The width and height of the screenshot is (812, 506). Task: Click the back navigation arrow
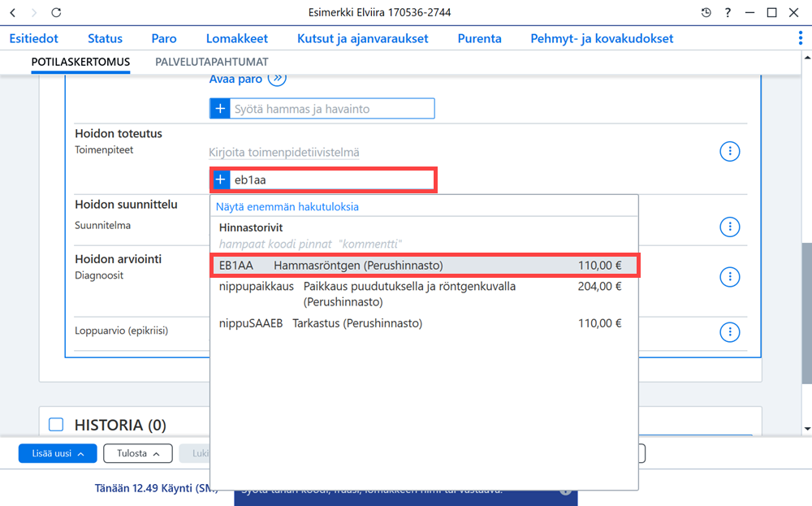(13, 12)
